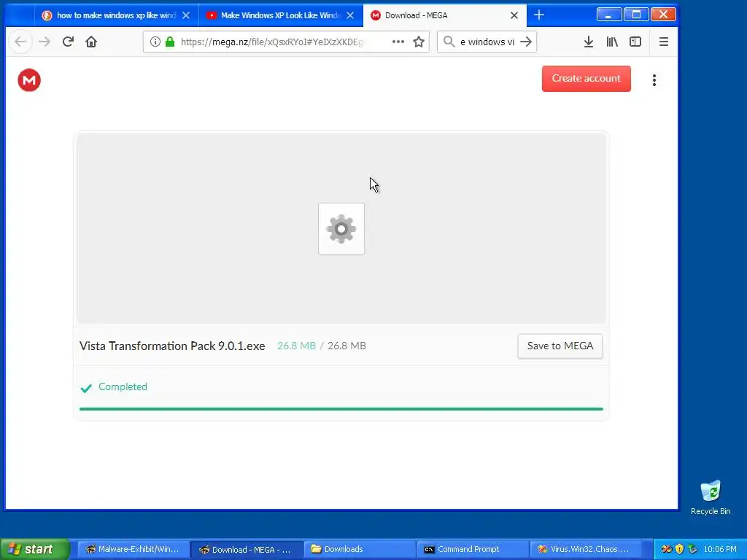Viewport: 747px width, 560px height.
Task: Open MEGA vertical three-dot menu
Action: 654,80
